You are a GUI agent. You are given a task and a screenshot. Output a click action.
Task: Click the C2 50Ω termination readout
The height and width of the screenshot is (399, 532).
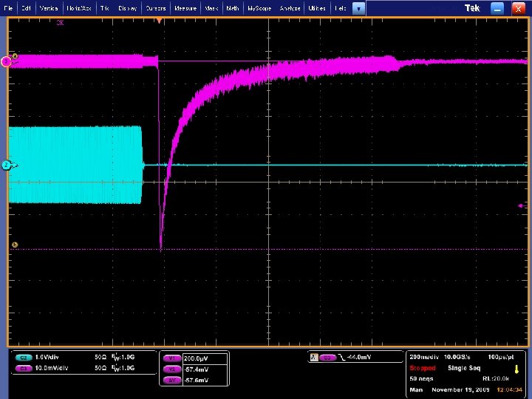tap(100, 358)
